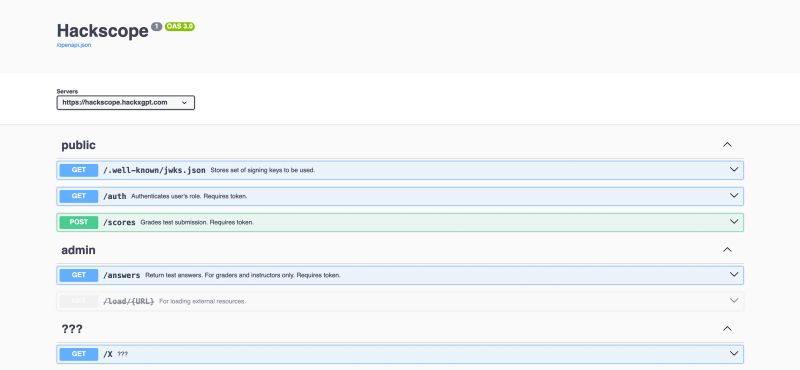Viewport: 800px width, 370px height.
Task: Click the Hackscope title
Action: point(103,31)
